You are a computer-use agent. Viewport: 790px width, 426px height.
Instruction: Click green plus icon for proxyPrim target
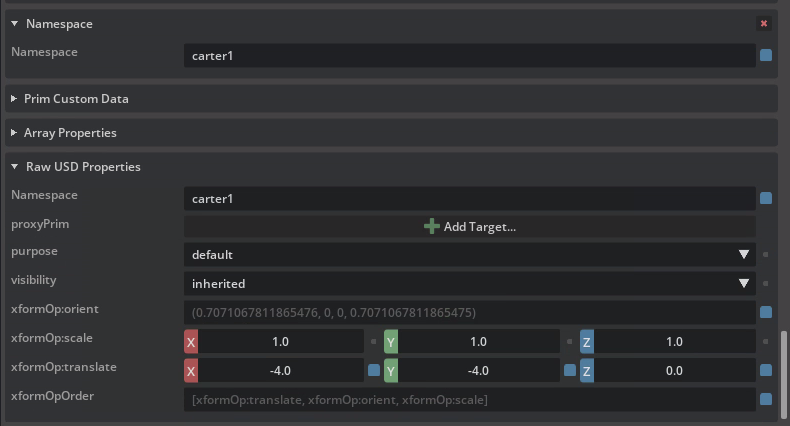pos(432,227)
